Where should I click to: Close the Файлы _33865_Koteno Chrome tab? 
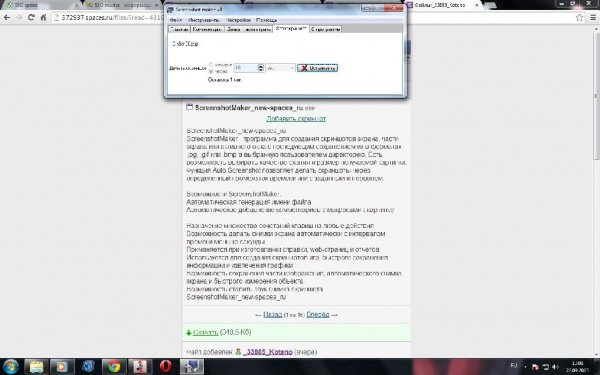477,5
